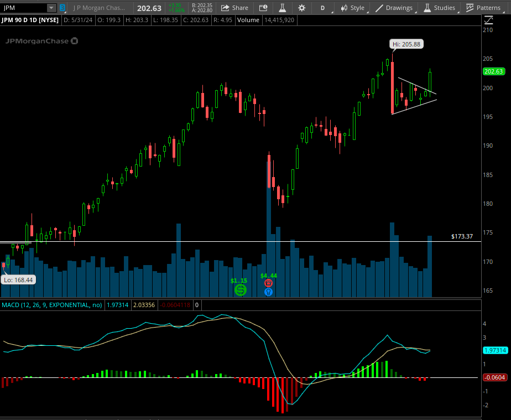Click the 'MACD (12, 26, 9, EXPONENTIAL, no)' label
511x420 pixels.
tap(52, 305)
